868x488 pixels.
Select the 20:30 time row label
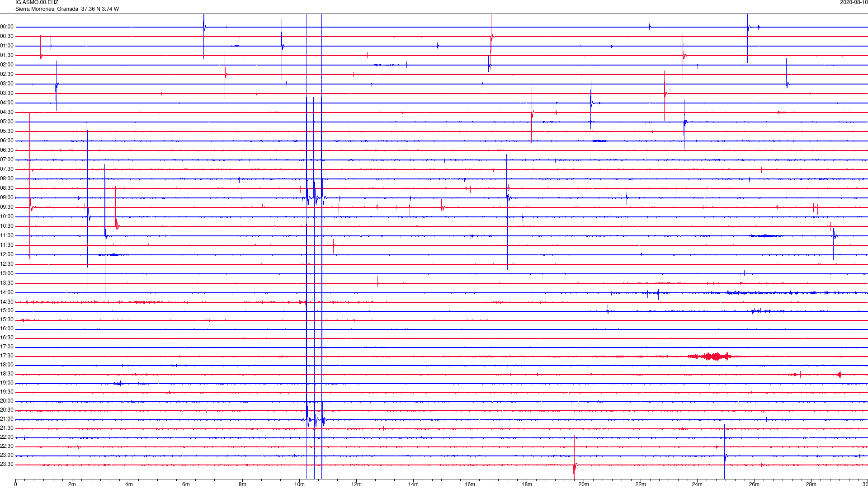coord(7,410)
